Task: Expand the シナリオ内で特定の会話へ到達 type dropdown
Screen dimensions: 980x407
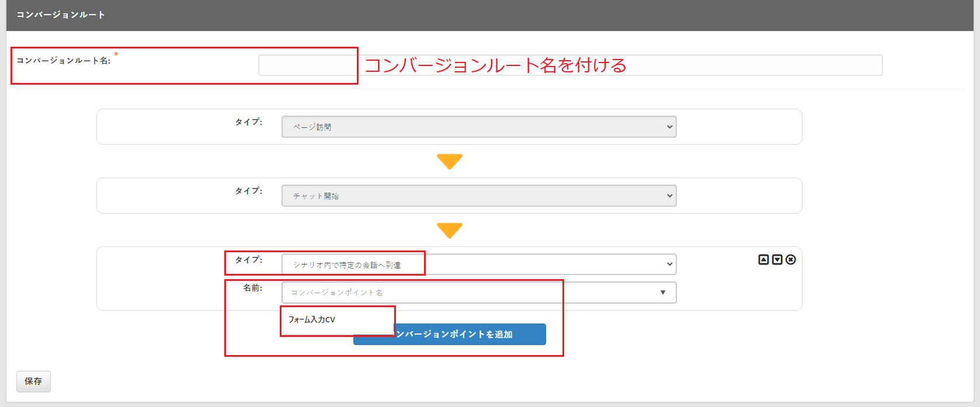Action: [478, 265]
